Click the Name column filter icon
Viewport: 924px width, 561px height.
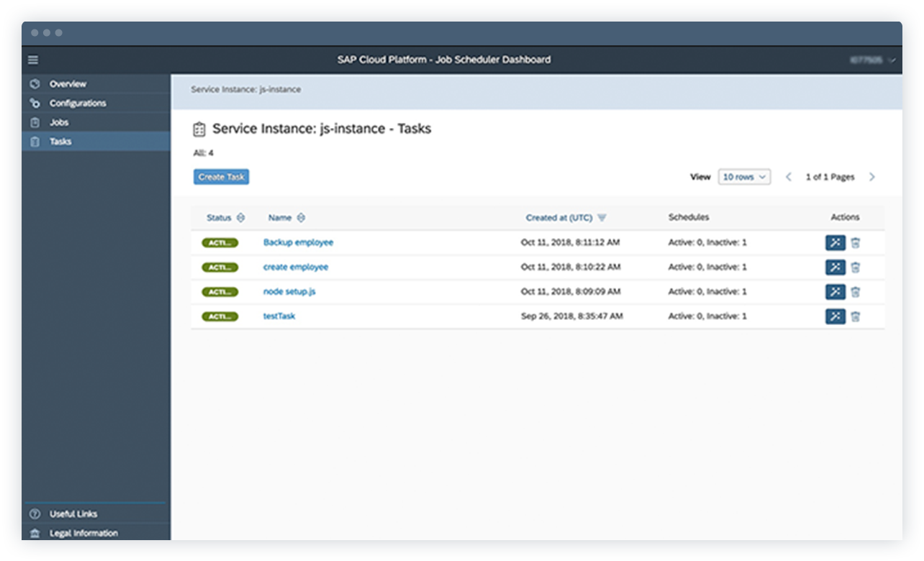(301, 217)
